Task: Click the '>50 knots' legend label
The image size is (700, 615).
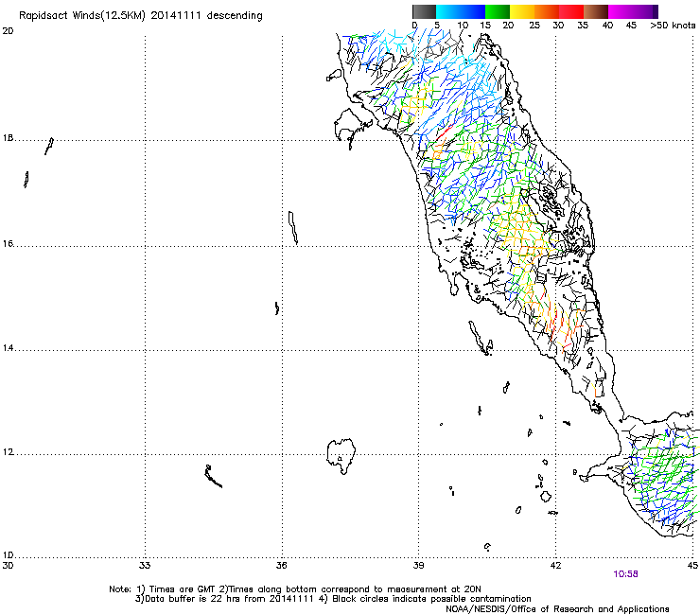Action: [673, 26]
